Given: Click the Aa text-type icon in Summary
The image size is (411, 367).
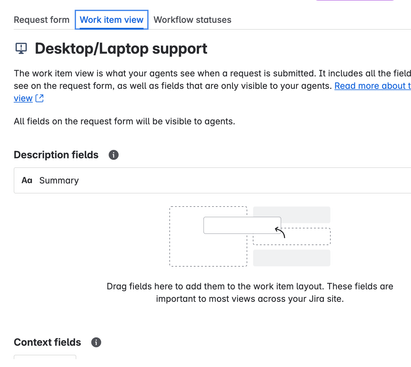Looking at the screenshot, I should click(x=27, y=180).
